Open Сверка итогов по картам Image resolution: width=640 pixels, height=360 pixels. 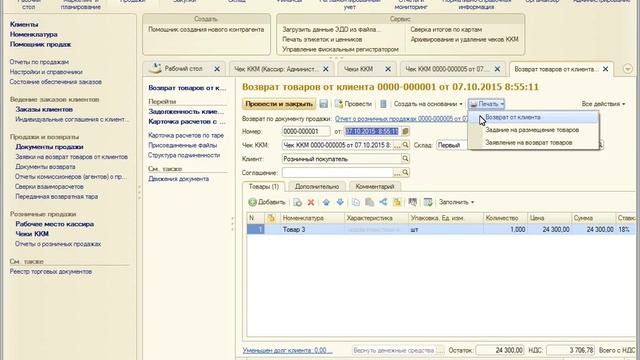click(x=446, y=29)
